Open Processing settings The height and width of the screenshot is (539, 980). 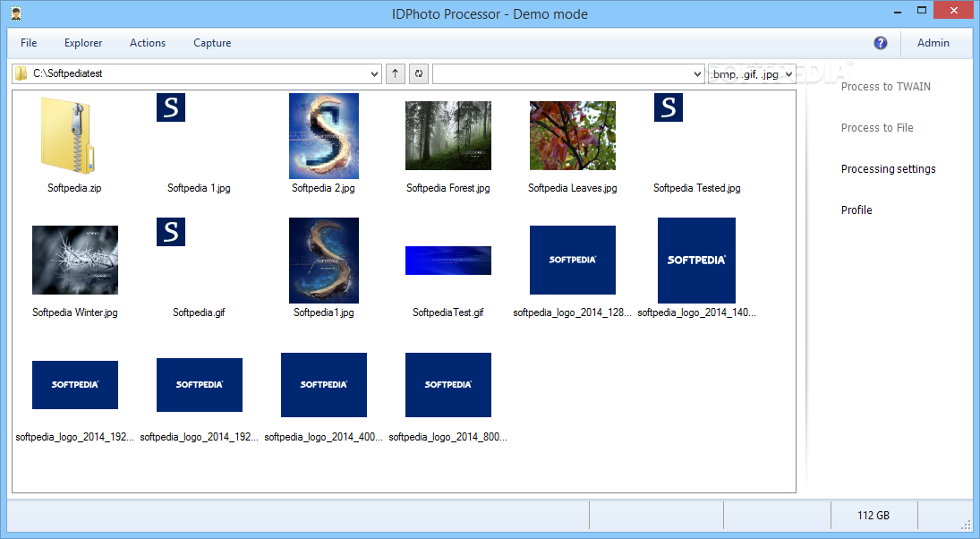pos(888,169)
